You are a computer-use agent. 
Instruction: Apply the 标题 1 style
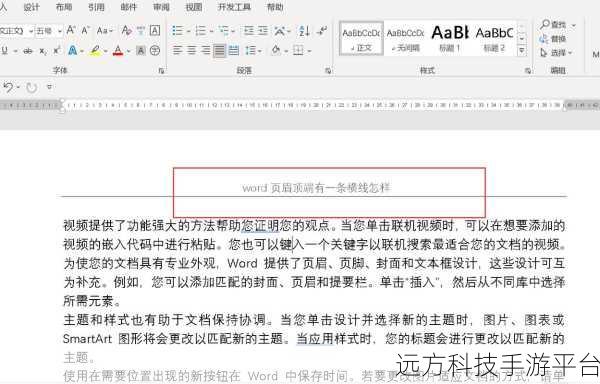coord(450,39)
